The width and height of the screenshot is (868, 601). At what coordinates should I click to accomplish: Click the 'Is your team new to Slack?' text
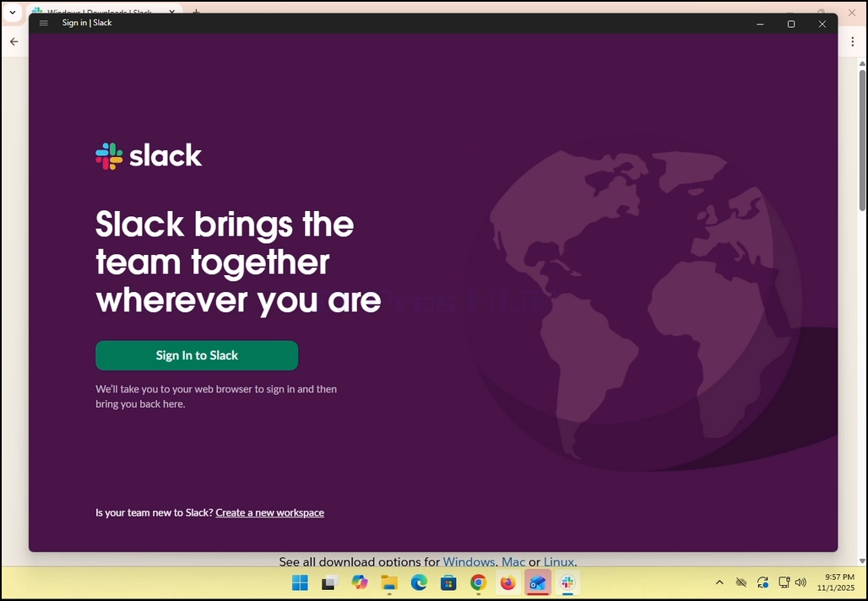(154, 512)
